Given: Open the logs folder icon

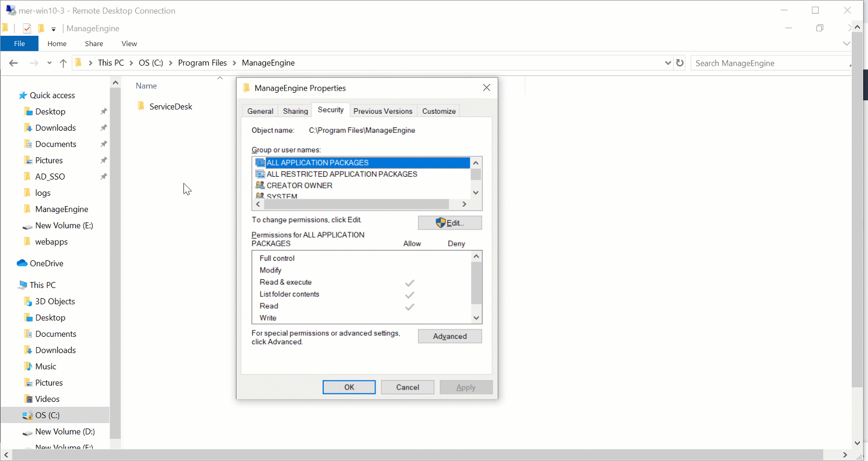Looking at the screenshot, I should (28, 193).
